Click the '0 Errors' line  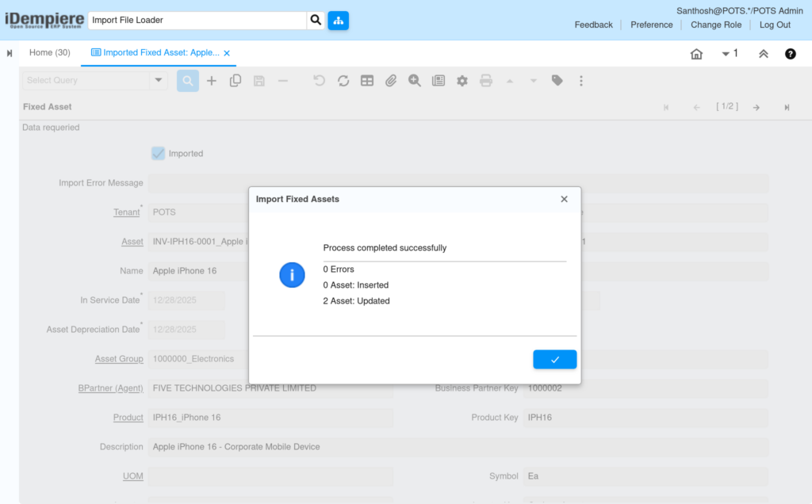pos(339,269)
